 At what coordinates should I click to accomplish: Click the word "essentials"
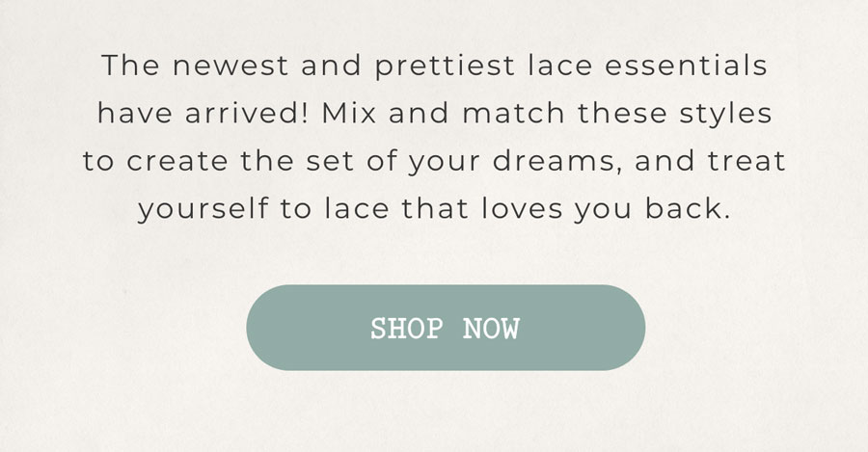[x=686, y=66]
